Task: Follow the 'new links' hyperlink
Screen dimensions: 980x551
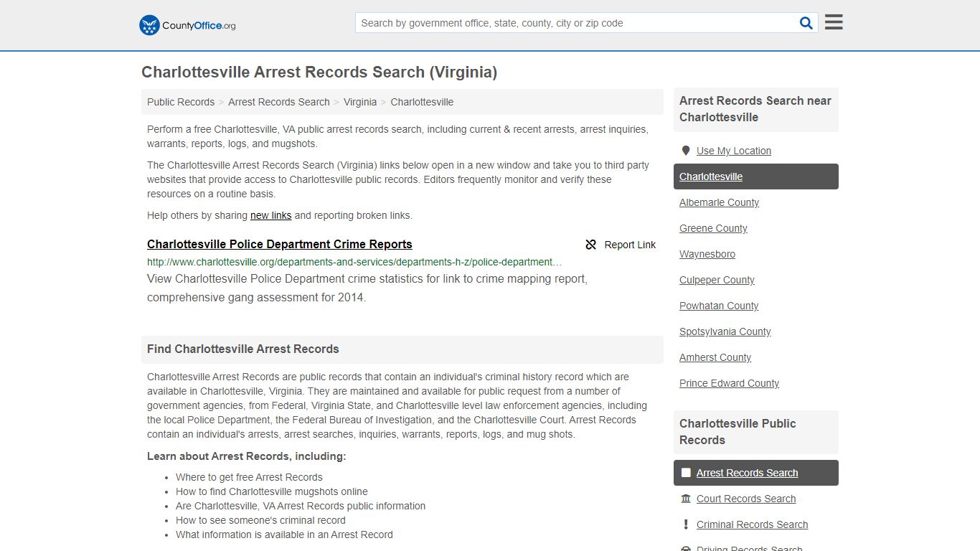Action: click(x=270, y=215)
